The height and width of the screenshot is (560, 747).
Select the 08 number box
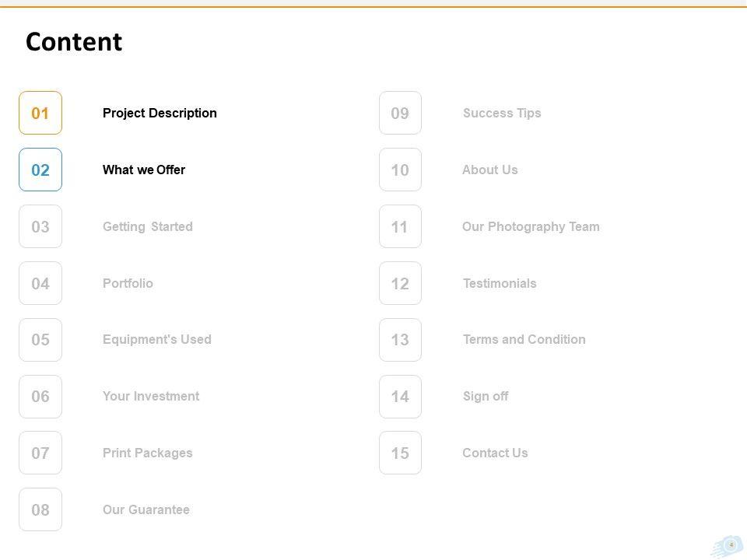click(x=40, y=509)
